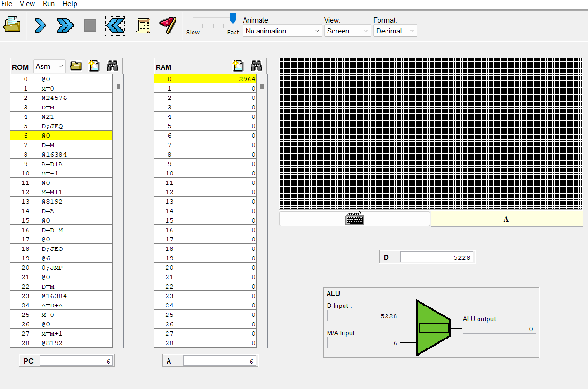Select RAM address 0 value cell

click(220, 79)
